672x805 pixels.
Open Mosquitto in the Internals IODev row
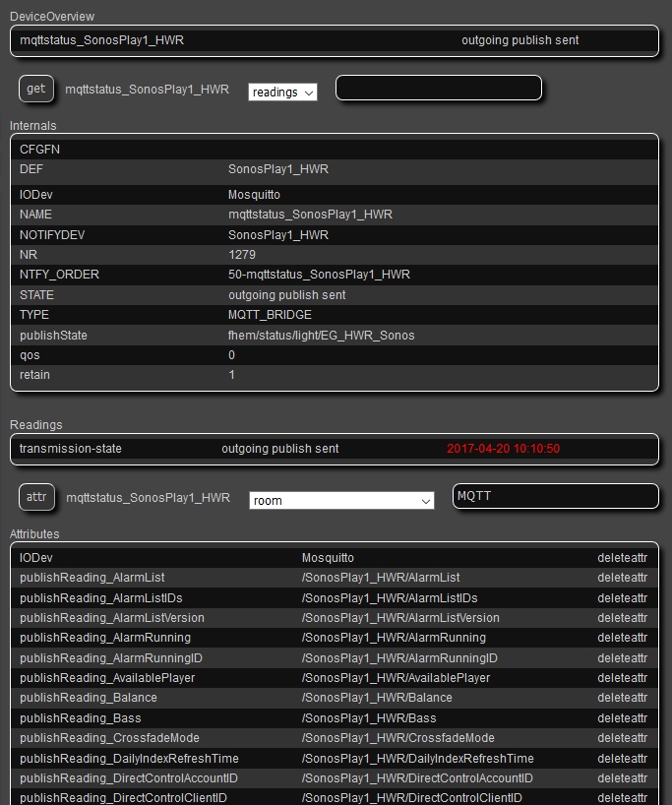tap(254, 195)
